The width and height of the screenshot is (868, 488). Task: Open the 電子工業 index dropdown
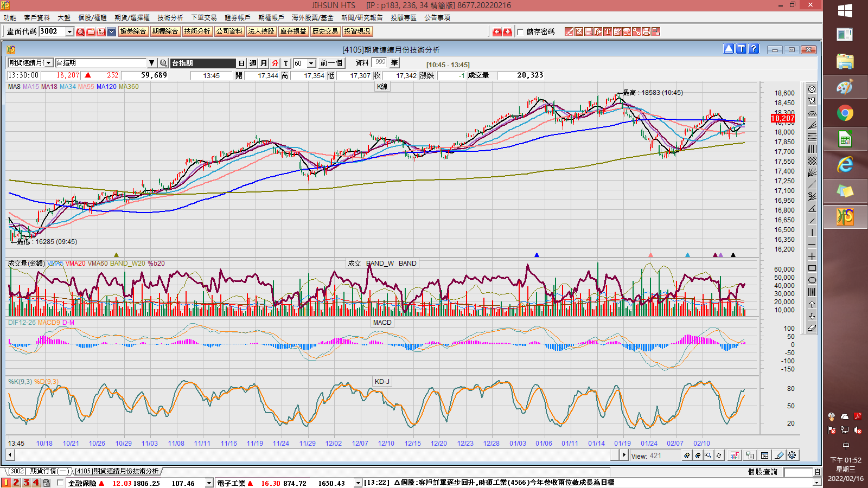[358, 483]
